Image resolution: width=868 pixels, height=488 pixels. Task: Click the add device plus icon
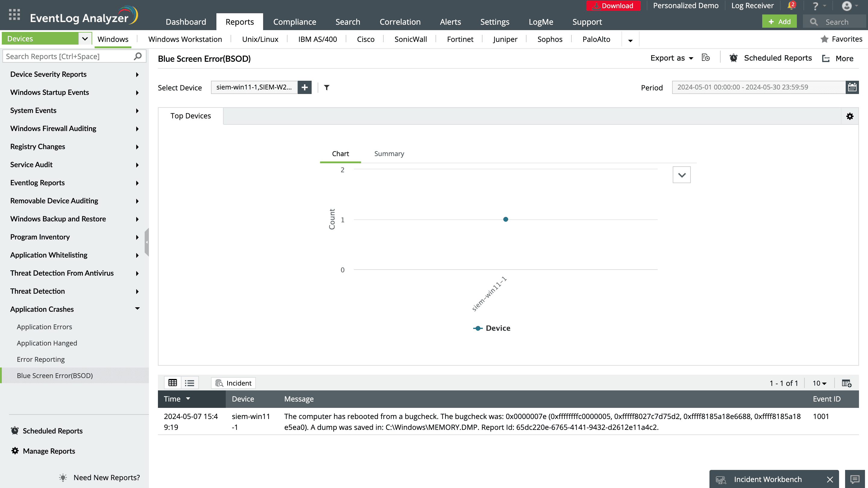(304, 87)
